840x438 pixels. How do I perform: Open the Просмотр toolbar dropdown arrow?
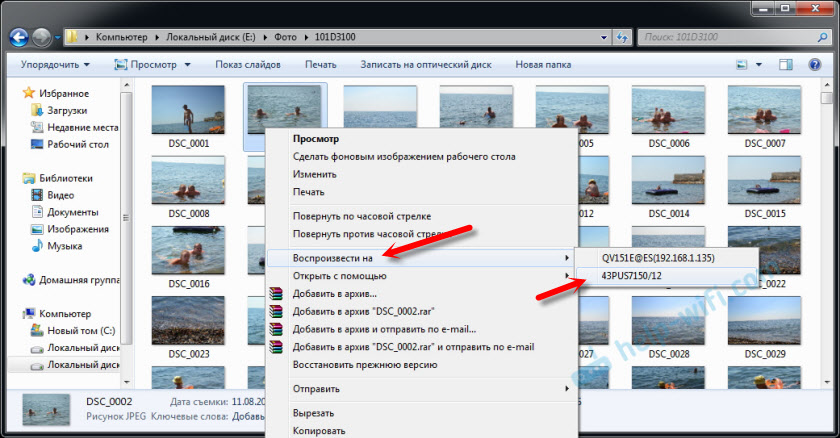pos(188,65)
